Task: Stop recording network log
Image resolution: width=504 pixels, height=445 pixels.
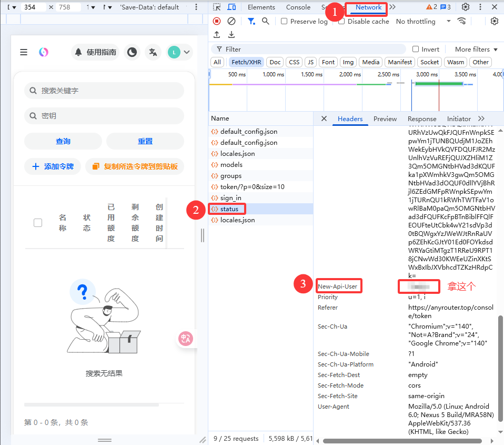Action: point(217,21)
